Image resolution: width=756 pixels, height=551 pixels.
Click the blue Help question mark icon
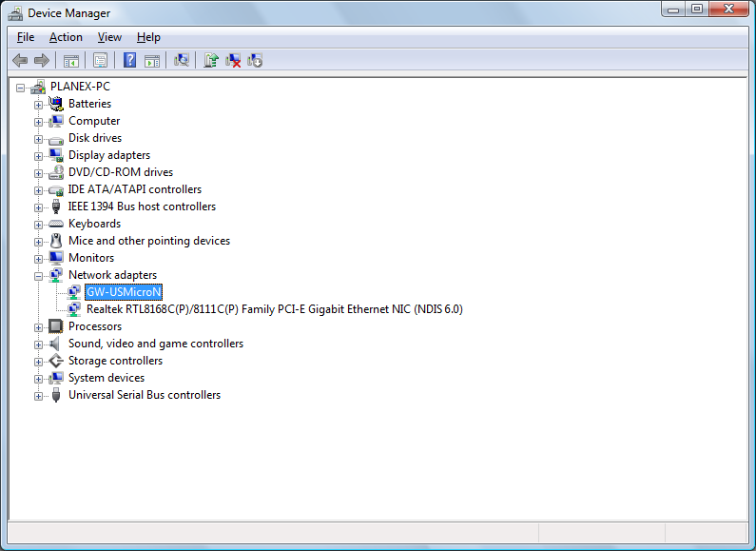coord(129,60)
